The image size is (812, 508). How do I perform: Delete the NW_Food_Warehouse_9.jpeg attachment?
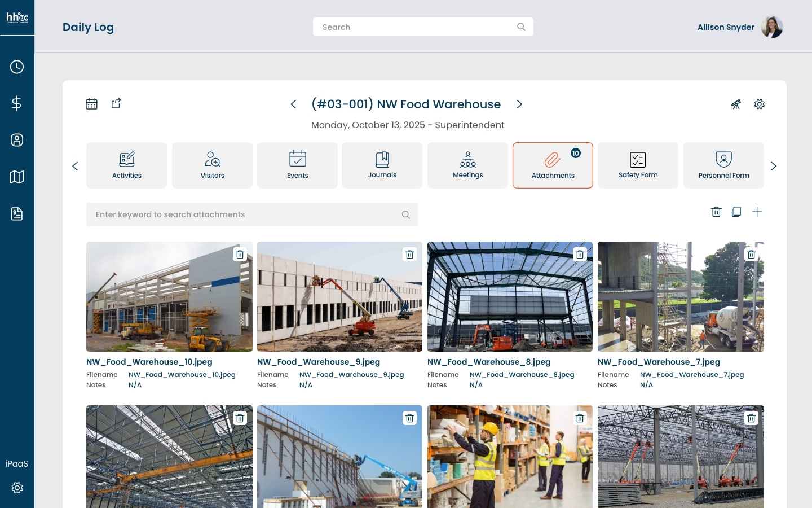(410, 255)
